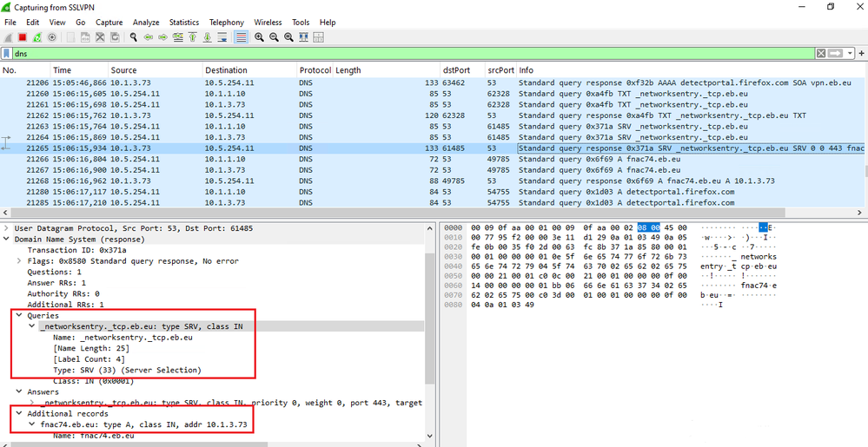The image size is (868, 447).
Task: Open capture options gear icon
Action: point(52,37)
